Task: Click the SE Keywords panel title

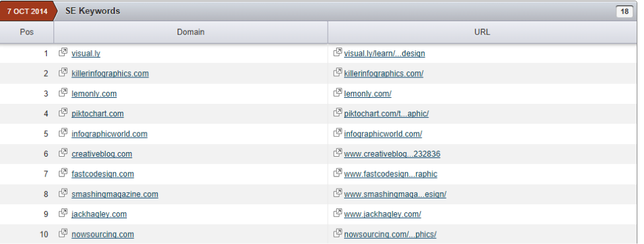Action: pos(93,11)
